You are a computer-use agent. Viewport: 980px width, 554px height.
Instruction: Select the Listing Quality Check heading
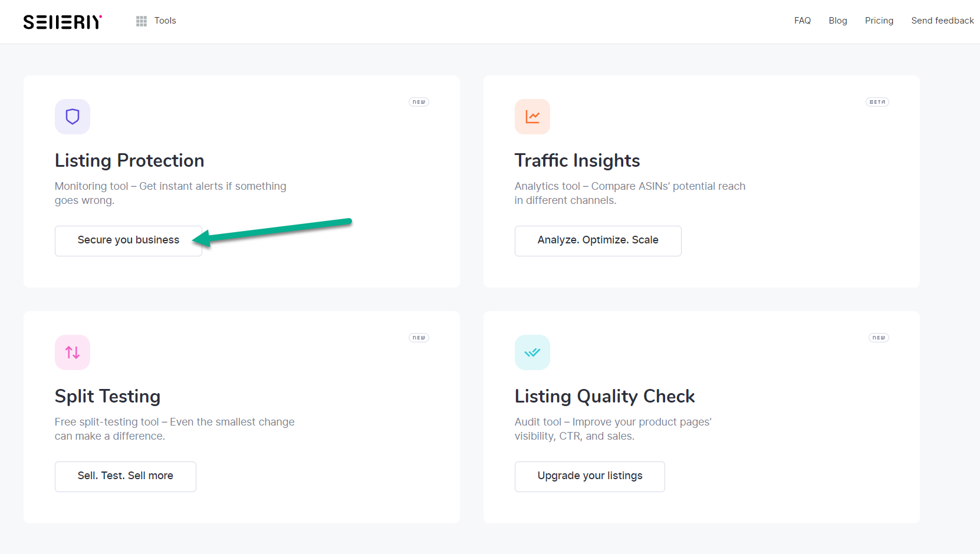tap(604, 396)
